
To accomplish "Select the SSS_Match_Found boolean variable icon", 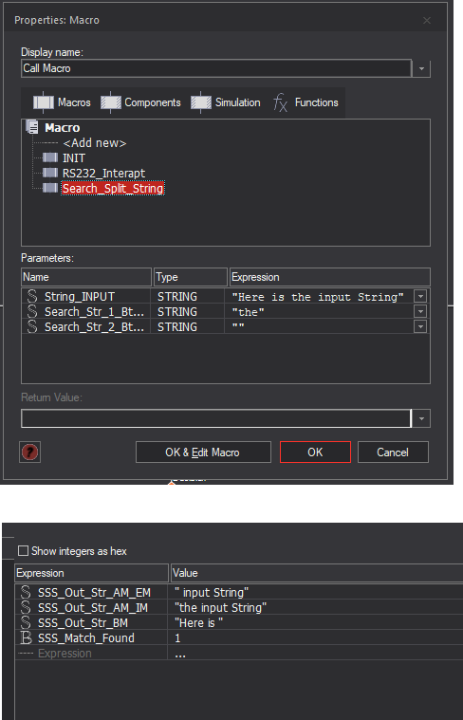I will tap(25, 638).
